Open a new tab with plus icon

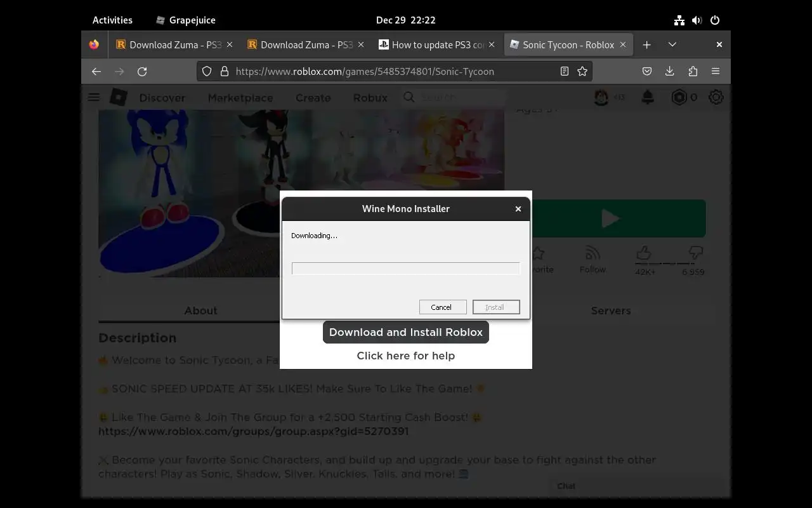[x=646, y=44]
